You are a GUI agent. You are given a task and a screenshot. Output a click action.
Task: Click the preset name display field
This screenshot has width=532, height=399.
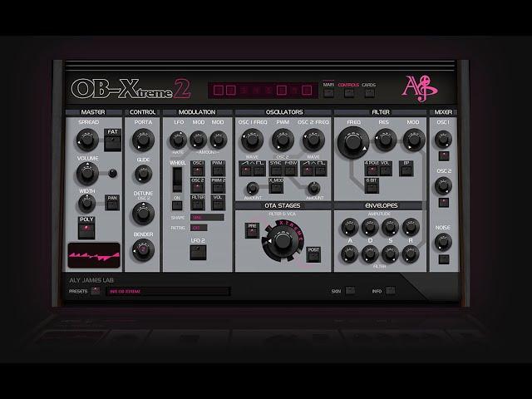click(x=168, y=291)
